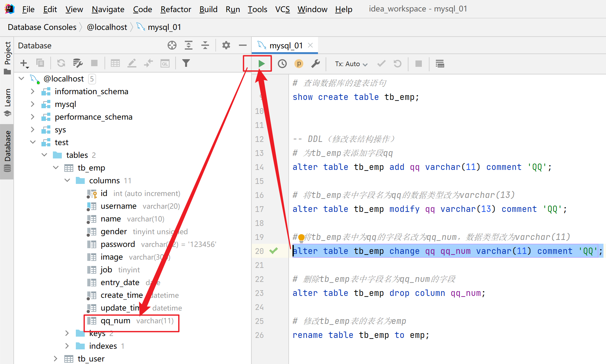
Task: Click the line 20 gutter checkmark
Action: click(x=273, y=251)
